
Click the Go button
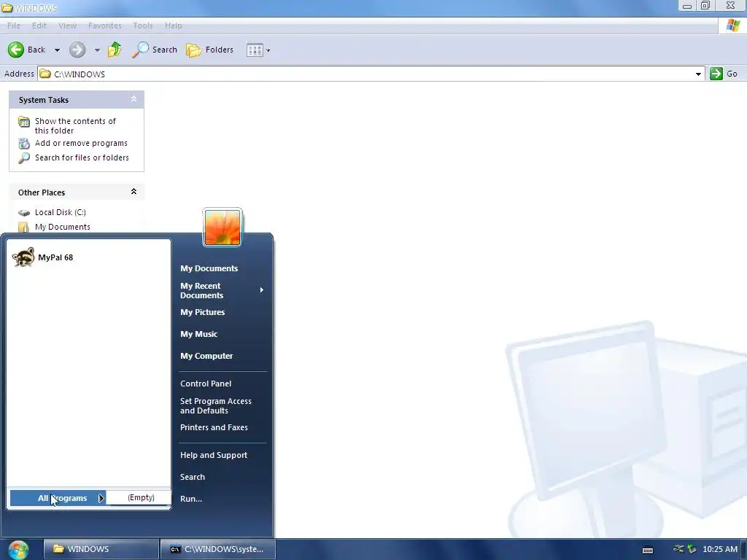(x=724, y=74)
